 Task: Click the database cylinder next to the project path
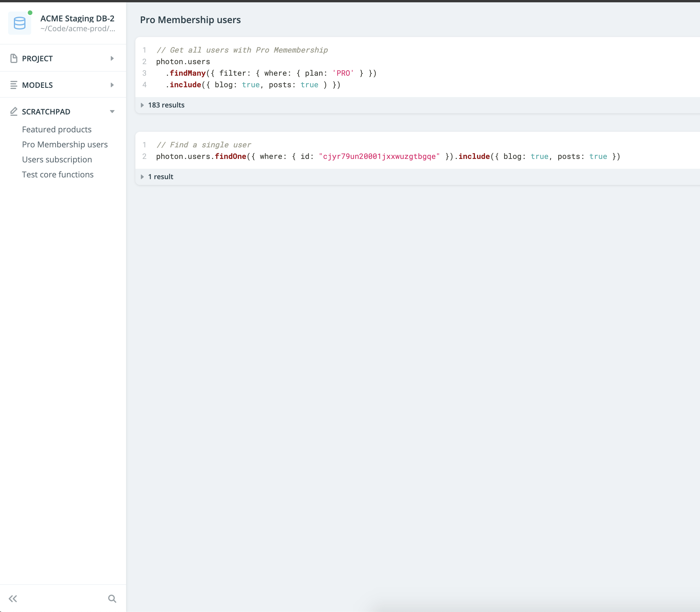[19, 23]
